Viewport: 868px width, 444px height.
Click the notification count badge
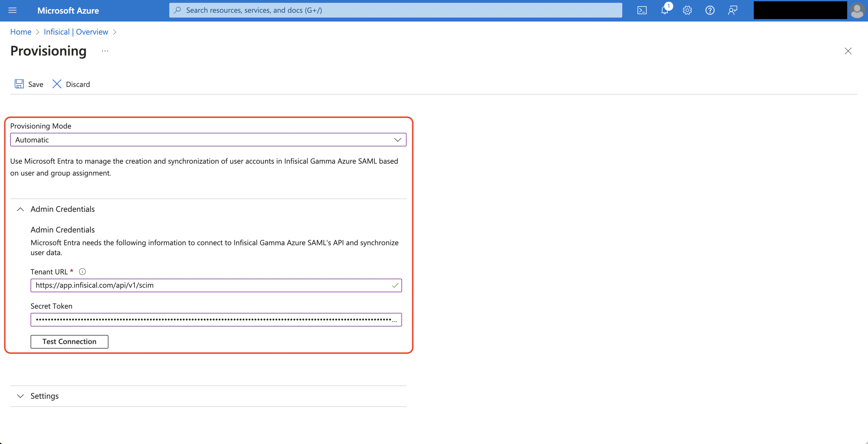click(x=668, y=6)
